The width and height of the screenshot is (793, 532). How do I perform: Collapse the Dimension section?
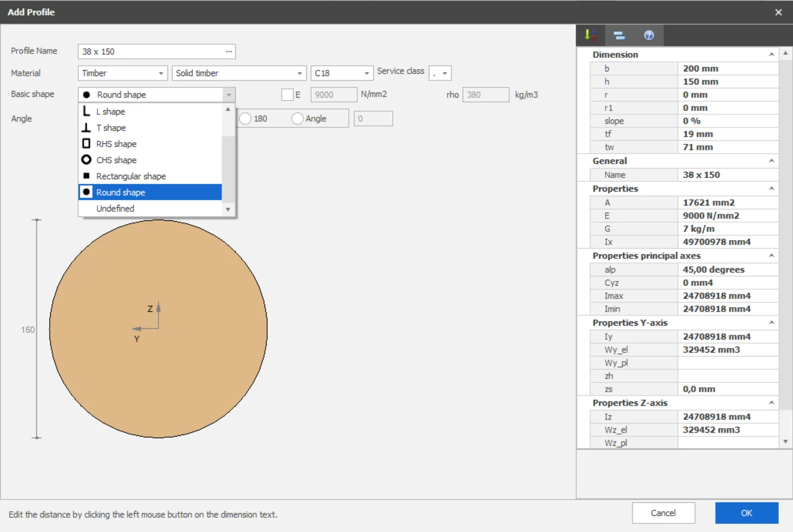(x=771, y=54)
